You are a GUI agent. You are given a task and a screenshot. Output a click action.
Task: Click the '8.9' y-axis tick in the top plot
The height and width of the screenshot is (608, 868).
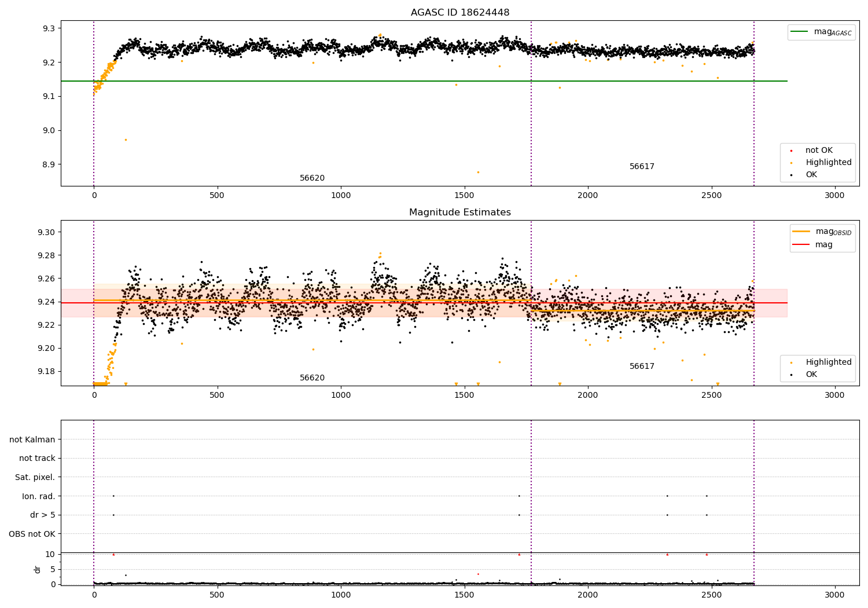49,165
